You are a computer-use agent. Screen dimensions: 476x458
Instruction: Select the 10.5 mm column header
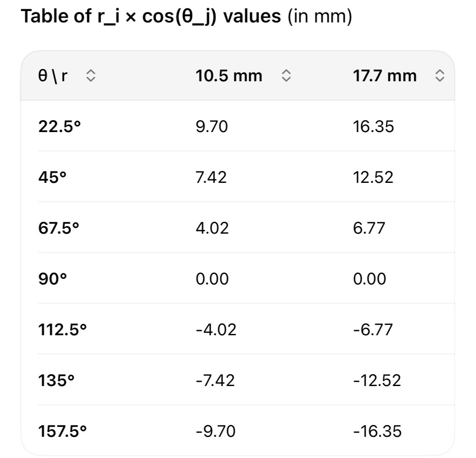(228, 76)
